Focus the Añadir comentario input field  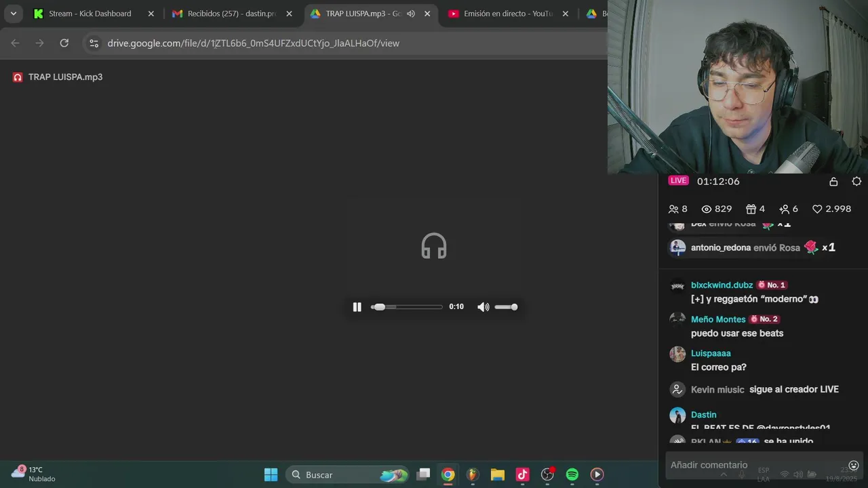click(x=753, y=465)
